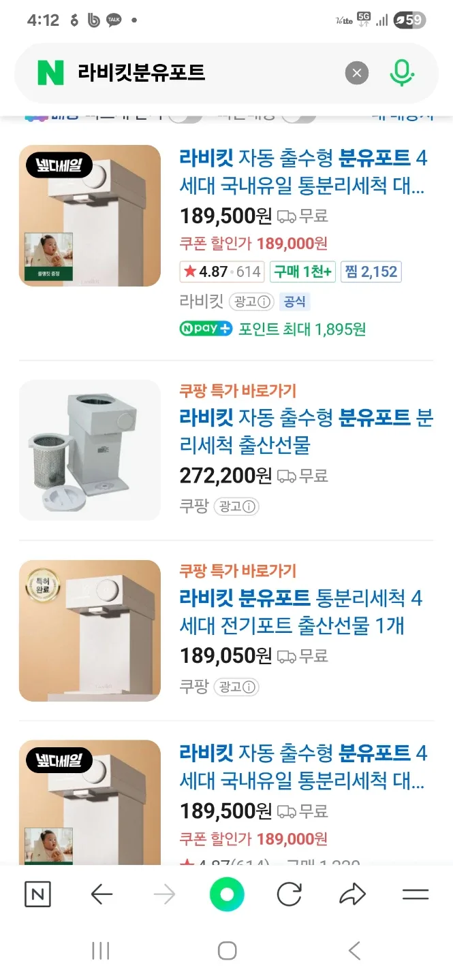The height and width of the screenshot is (980, 453).
Task: Start voice search with the green microphone
Action: click(402, 73)
